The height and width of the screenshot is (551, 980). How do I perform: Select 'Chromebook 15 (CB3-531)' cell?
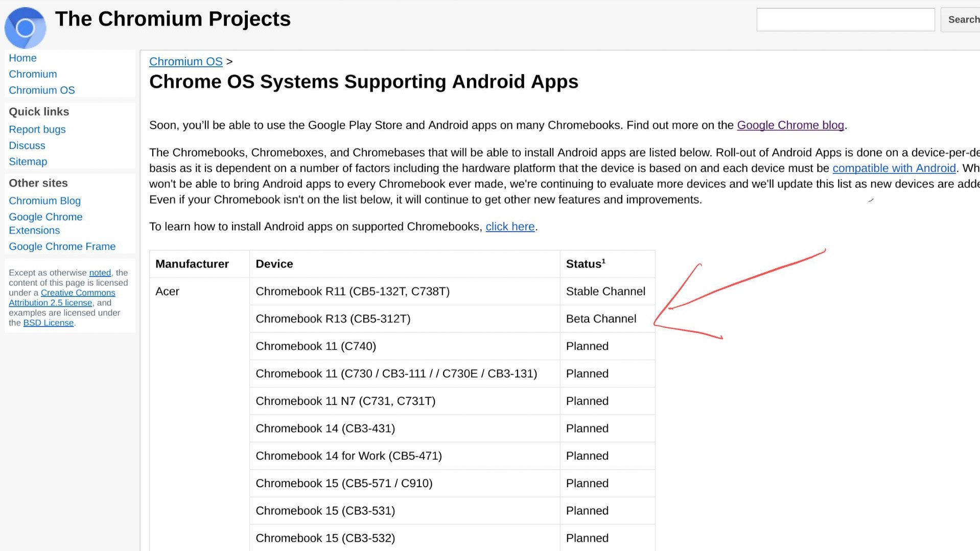(x=405, y=511)
